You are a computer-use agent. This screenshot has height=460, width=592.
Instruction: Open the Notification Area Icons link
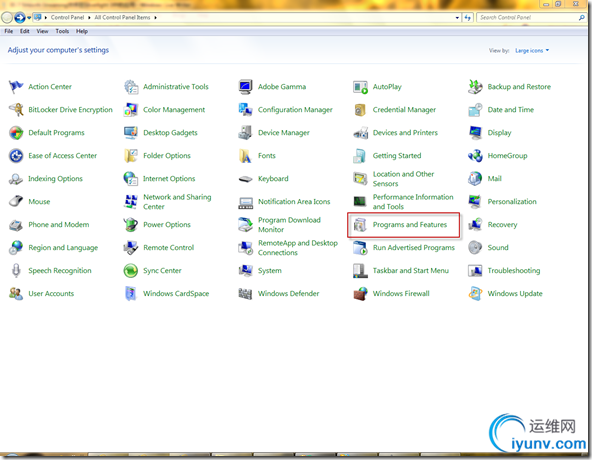(x=294, y=202)
